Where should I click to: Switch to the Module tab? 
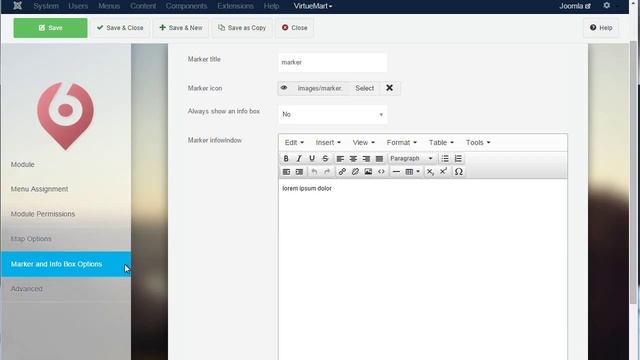click(65, 164)
